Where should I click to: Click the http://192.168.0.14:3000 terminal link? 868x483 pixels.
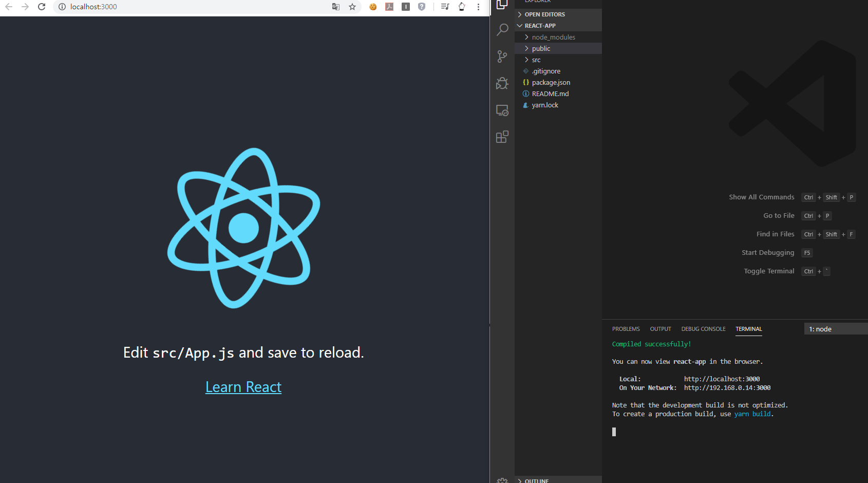(727, 388)
